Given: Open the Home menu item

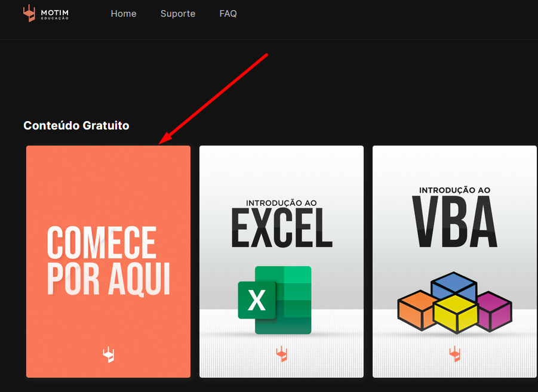Looking at the screenshot, I should [x=124, y=14].
